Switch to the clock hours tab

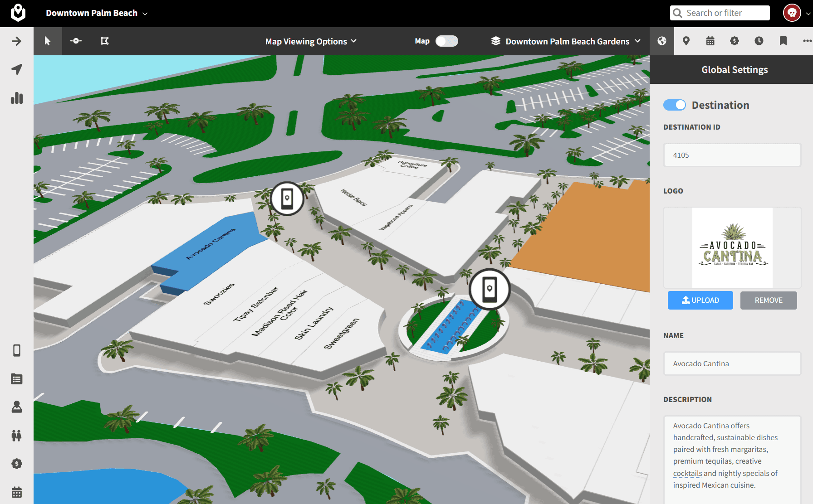pos(759,41)
